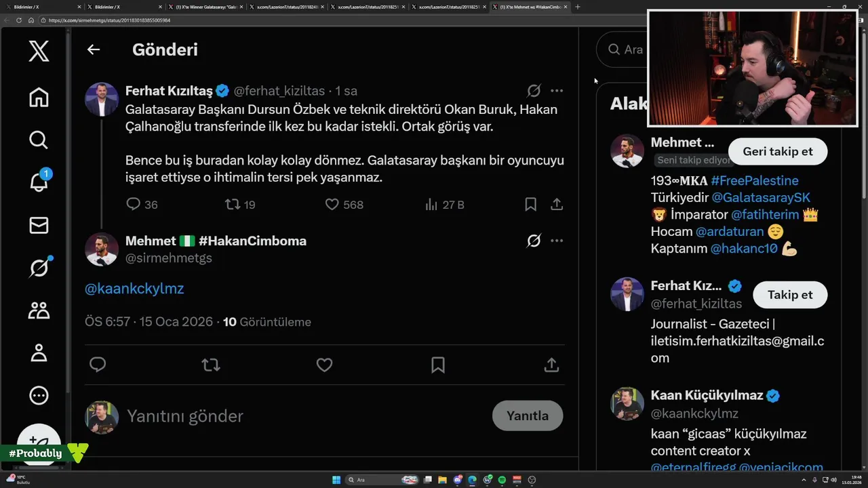
Task: Open the #FreePalestine hashtag link
Action: point(754,180)
